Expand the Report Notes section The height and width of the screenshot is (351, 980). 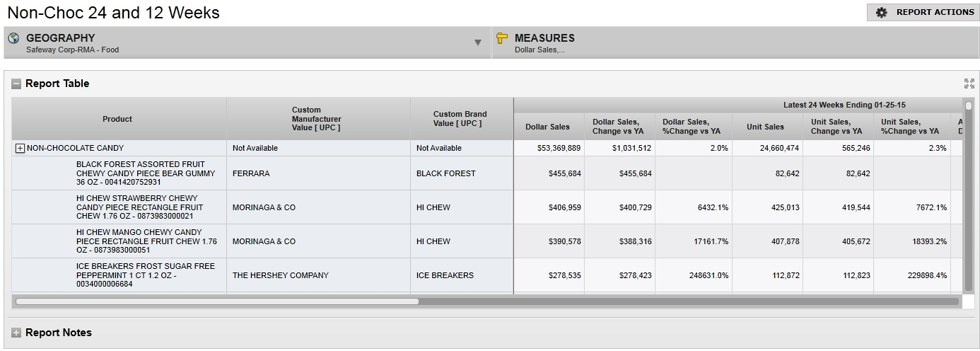pos(16,333)
